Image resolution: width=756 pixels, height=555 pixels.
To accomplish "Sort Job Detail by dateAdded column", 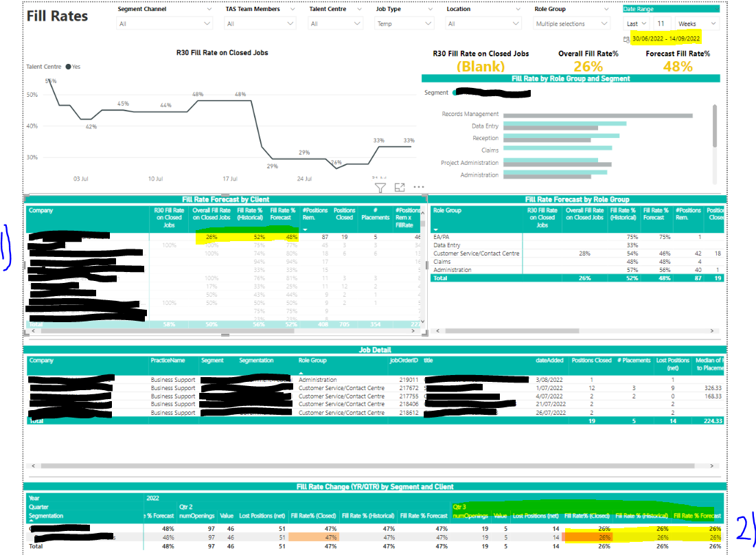I will 549,361.
